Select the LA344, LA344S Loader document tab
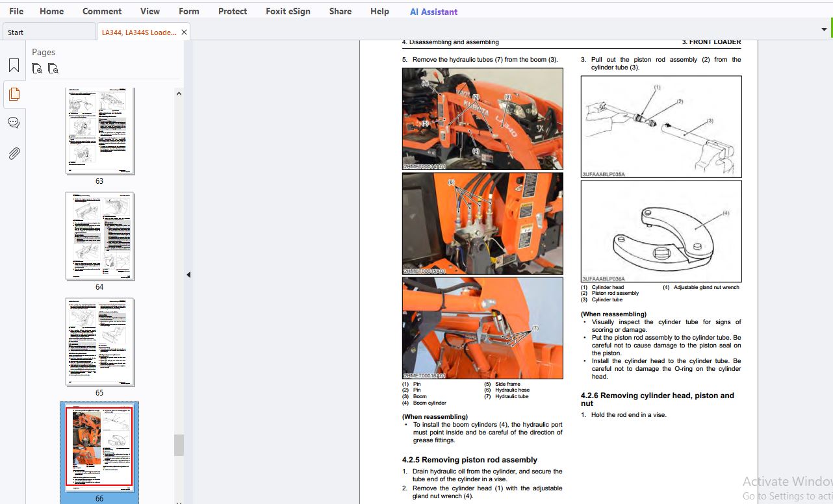The height and width of the screenshot is (504, 833). click(138, 32)
